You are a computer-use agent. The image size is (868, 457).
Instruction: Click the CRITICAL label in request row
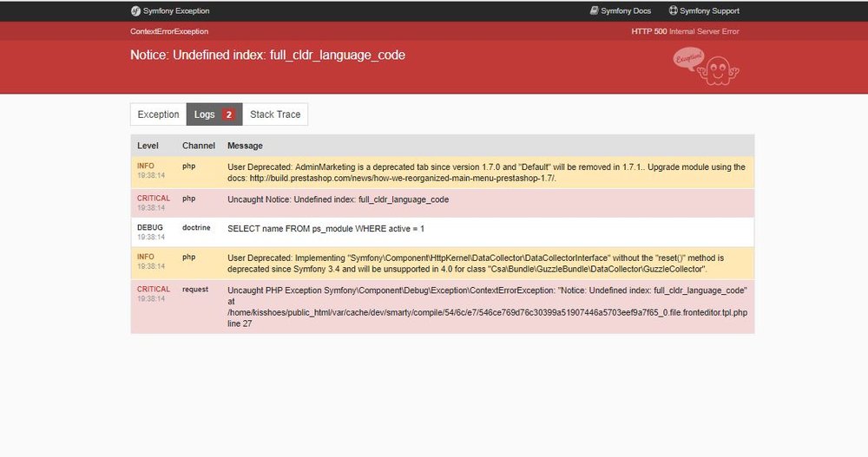point(154,290)
